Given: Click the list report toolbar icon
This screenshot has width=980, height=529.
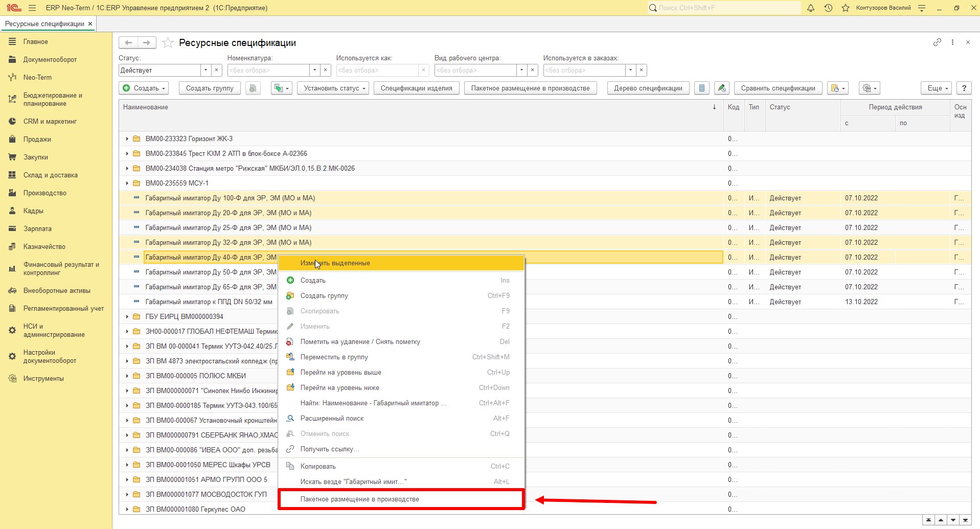Looking at the screenshot, I should click(x=702, y=88).
